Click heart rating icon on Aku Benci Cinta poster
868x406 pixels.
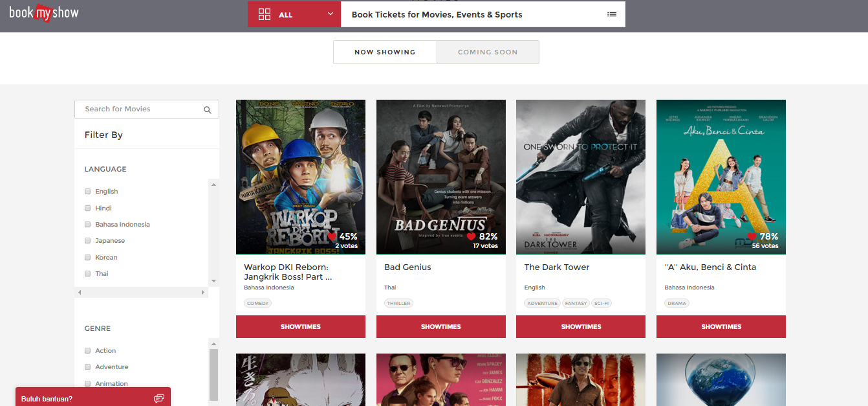752,237
